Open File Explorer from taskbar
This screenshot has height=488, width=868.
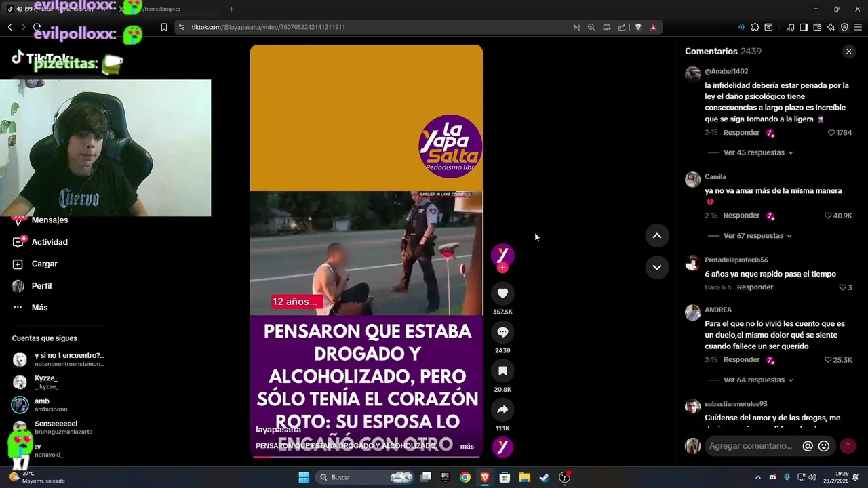pos(524,477)
